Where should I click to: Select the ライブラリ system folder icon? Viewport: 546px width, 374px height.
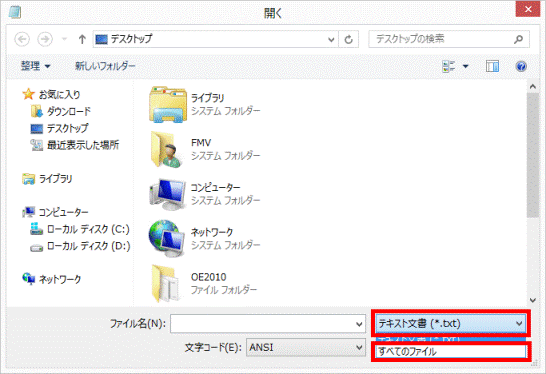coord(167,104)
